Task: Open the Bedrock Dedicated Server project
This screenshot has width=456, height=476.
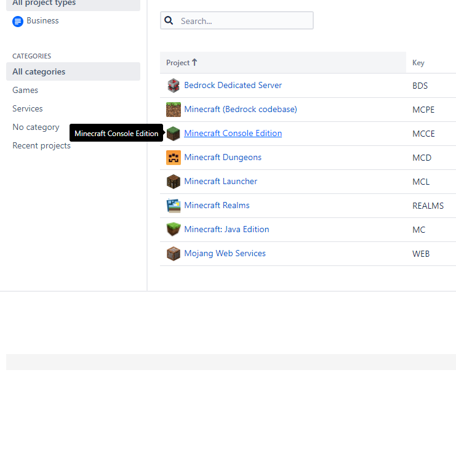Action: tap(233, 86)
